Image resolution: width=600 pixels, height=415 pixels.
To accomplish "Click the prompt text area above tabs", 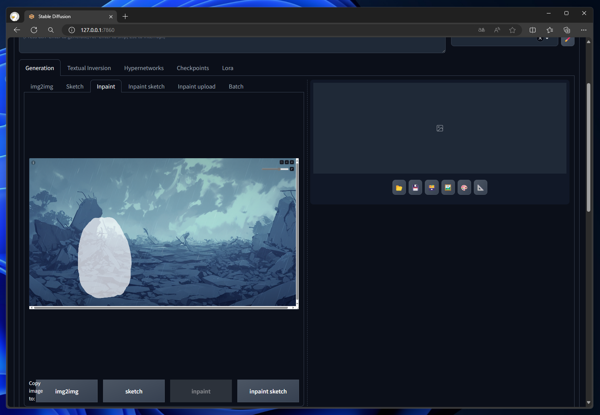I will (x=232, y=44).
